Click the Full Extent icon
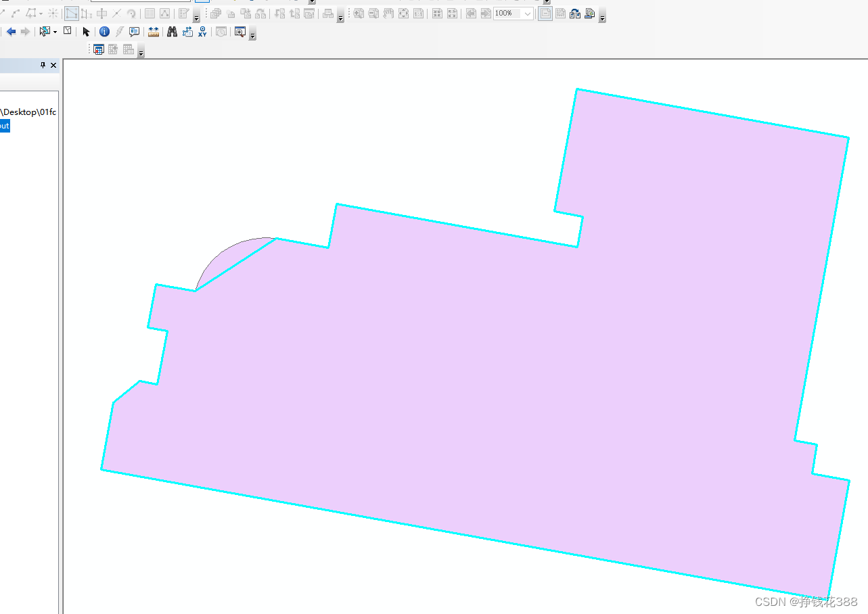This screenshot has width=868, height=614. coord(403,14)
